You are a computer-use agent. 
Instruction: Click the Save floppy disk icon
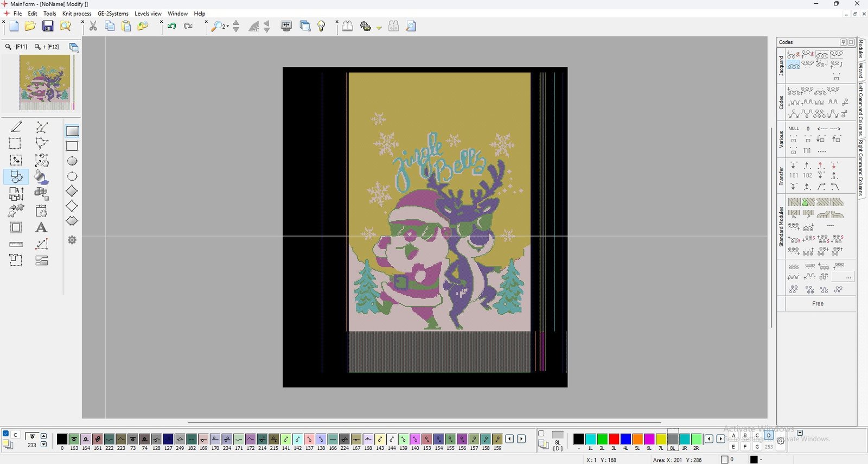coord(48,26)
